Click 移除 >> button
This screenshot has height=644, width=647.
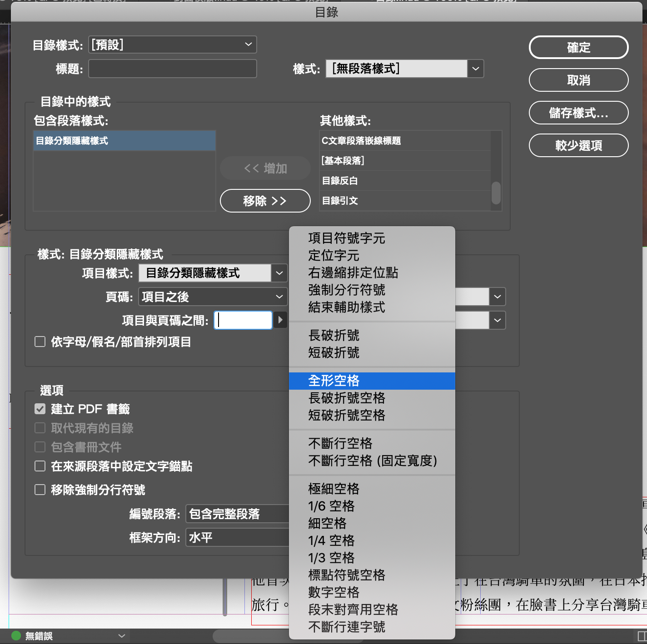pos(265,201)
